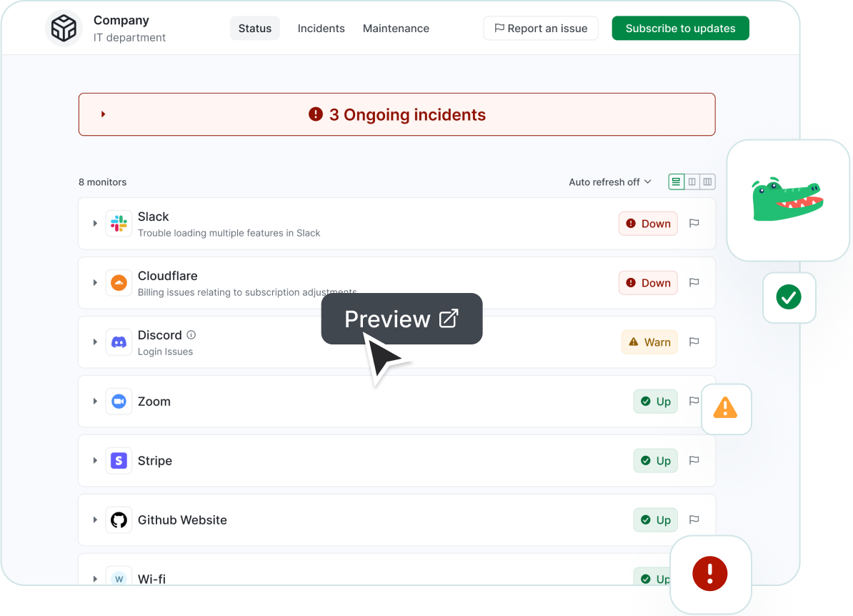
Task: Switch to the three-column monitor view
Action: 707,182
